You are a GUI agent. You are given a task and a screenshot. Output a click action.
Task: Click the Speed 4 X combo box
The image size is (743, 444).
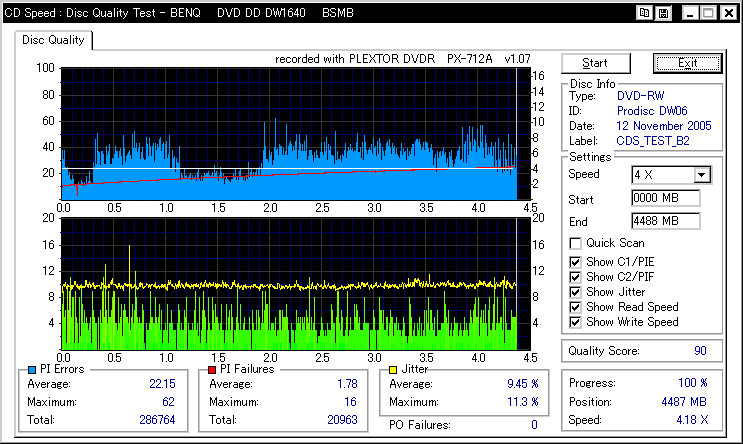tap(671, 175)
